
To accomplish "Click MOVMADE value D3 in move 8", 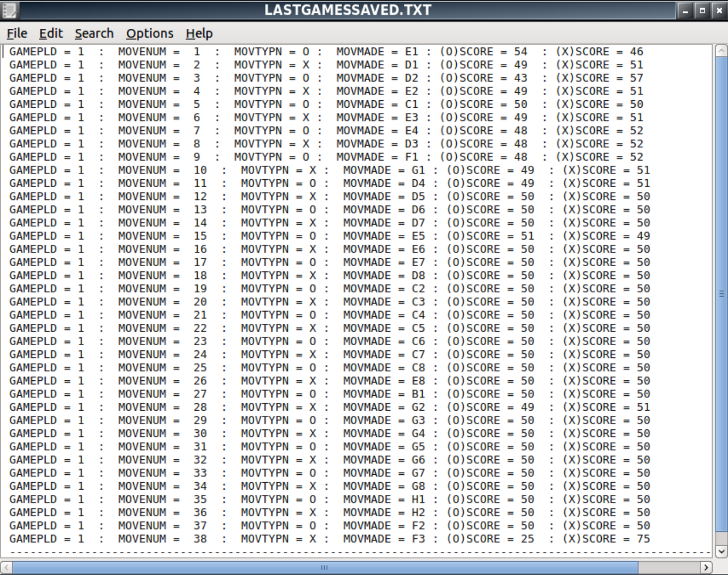I will click(411, 144).
